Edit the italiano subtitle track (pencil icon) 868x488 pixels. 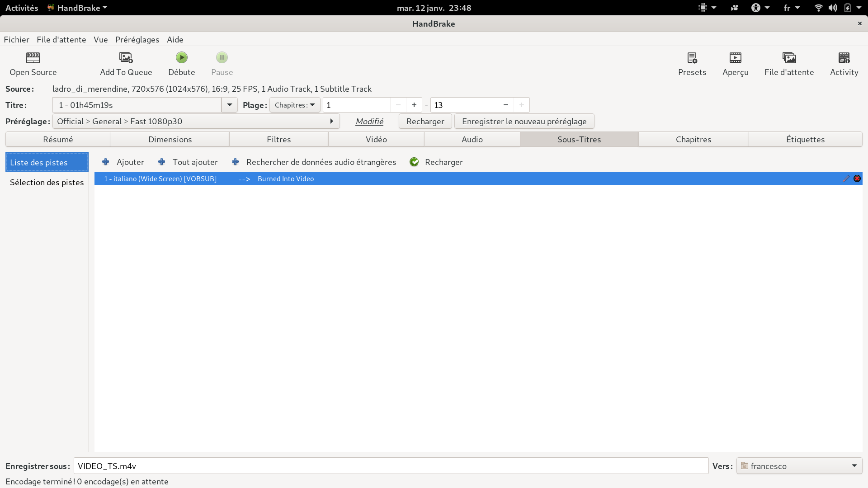pyautogui.click(x=846, y=179)
